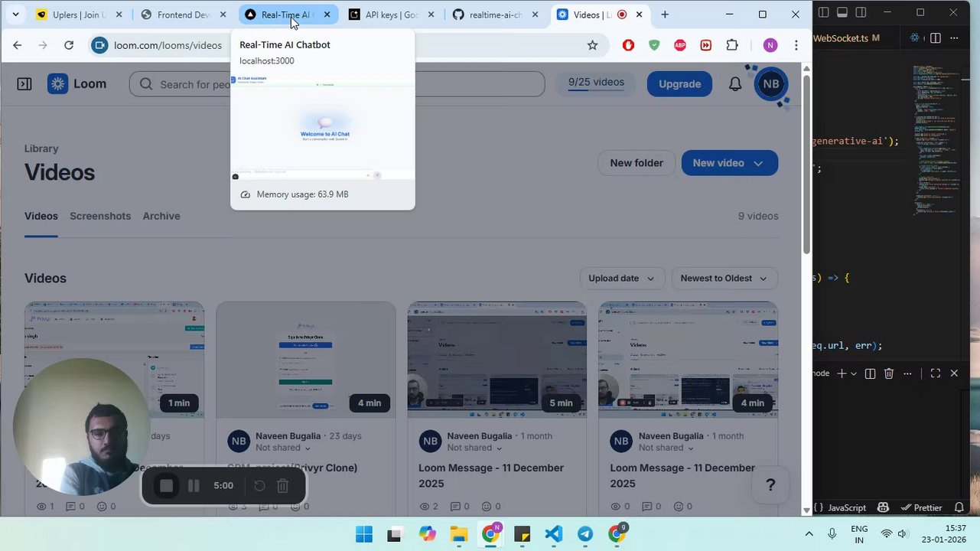
Task: Go back in browser history
Action: [x=18, y=45]
